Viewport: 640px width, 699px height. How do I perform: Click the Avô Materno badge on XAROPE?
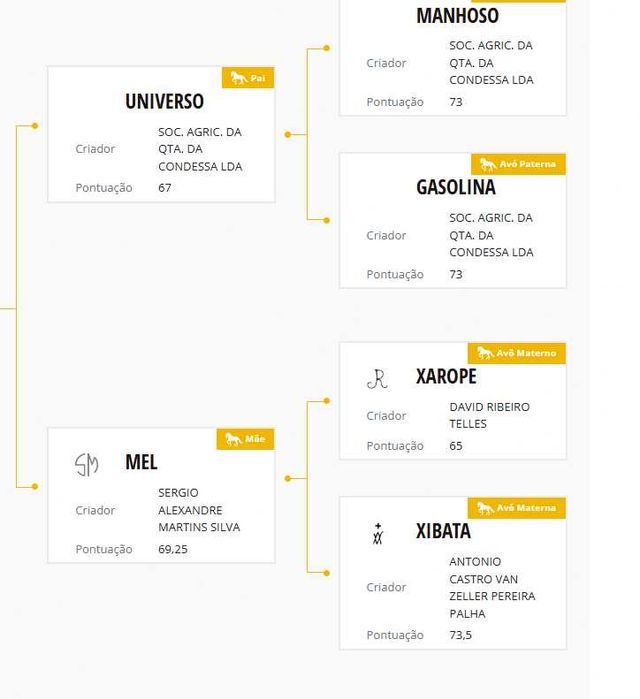click(x=516, y=353)
